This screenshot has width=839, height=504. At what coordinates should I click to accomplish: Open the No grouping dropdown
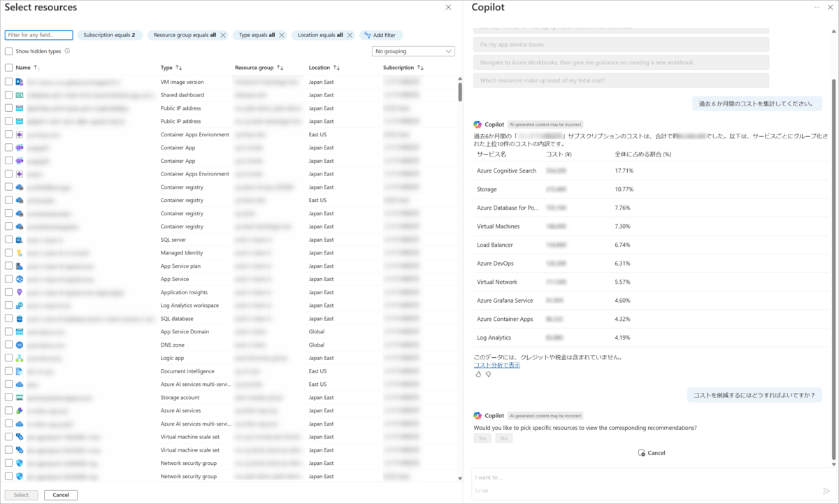coord(413,51)
